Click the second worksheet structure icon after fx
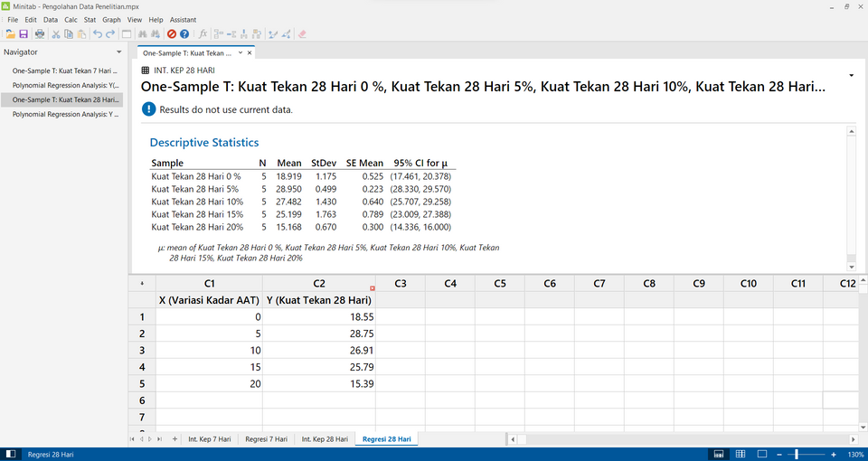The image size is (868, 461). click(x=231, y=33)
